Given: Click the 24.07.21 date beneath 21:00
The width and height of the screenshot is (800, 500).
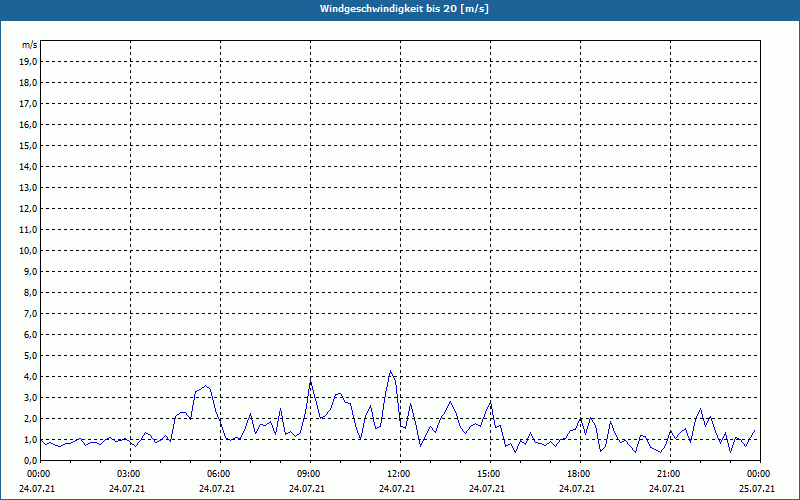Looking at the screenshot, I should click(x=667, y=489).
